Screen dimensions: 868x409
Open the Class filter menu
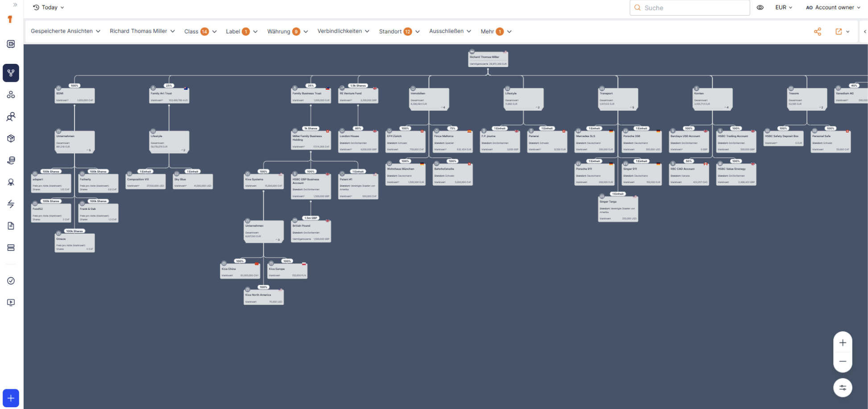click(x=200, y=32)
